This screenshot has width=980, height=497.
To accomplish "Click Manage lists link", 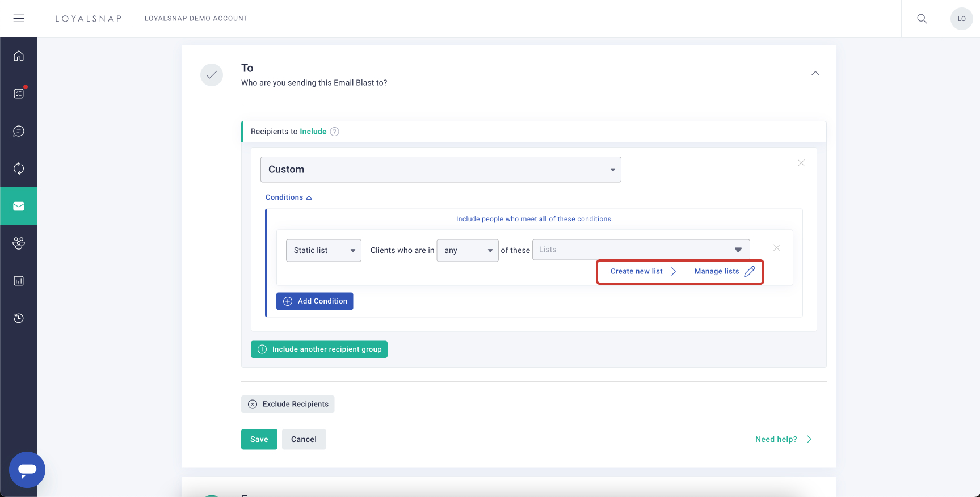I will coord(725,271).
